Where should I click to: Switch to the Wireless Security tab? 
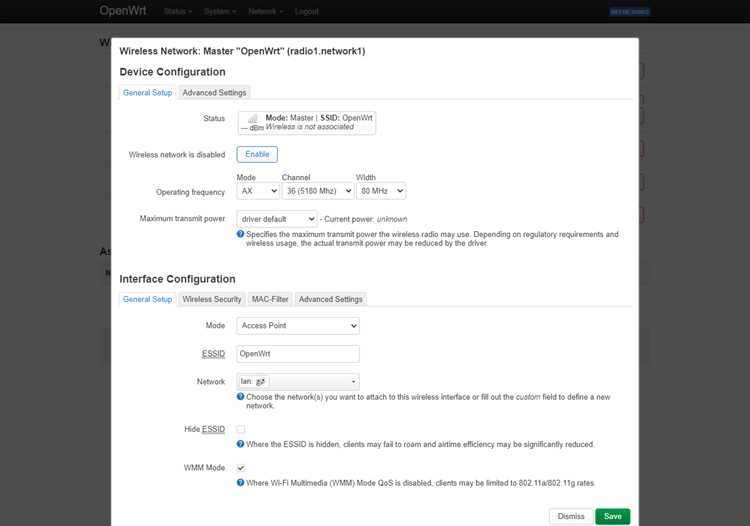click(212, 299)
